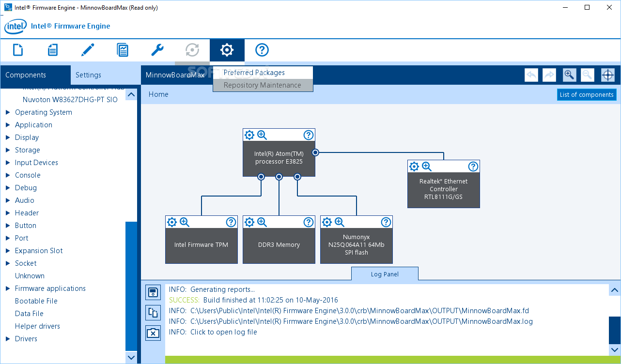
Task: Select the MinnowBoardMax project tab
Action: [175, 75]
